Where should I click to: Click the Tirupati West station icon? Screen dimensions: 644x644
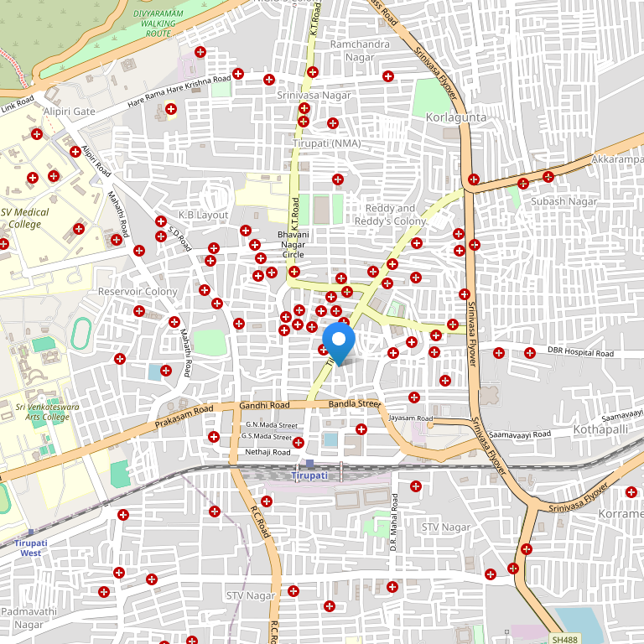(x=31, y=532)
